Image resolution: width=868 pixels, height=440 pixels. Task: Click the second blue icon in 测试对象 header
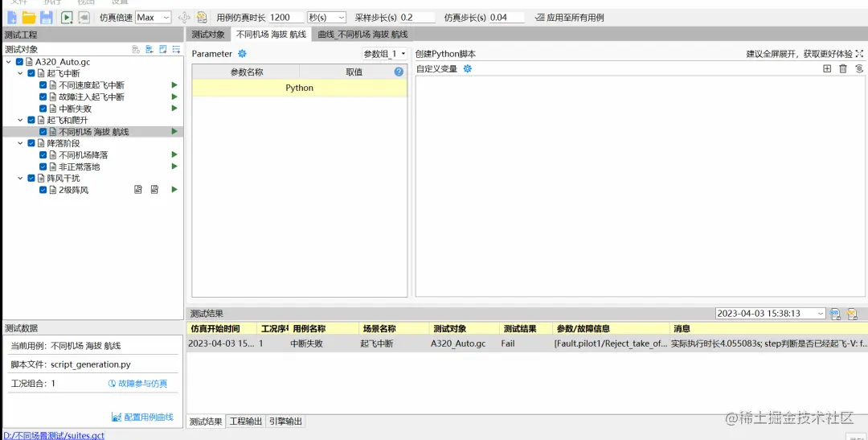(149, 49)
